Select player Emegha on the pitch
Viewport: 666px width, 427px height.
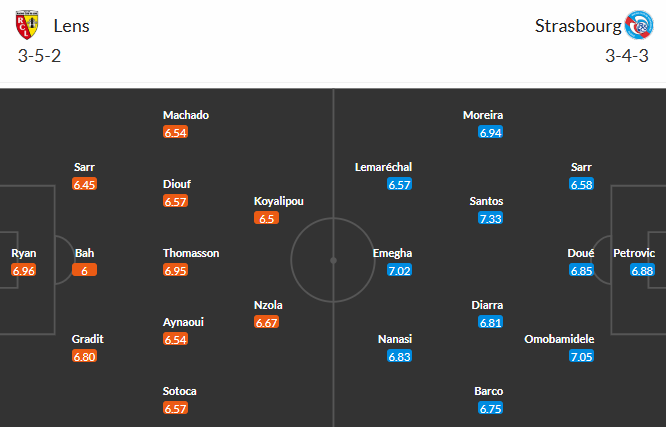pyautogui.click(x=392, y=253)
